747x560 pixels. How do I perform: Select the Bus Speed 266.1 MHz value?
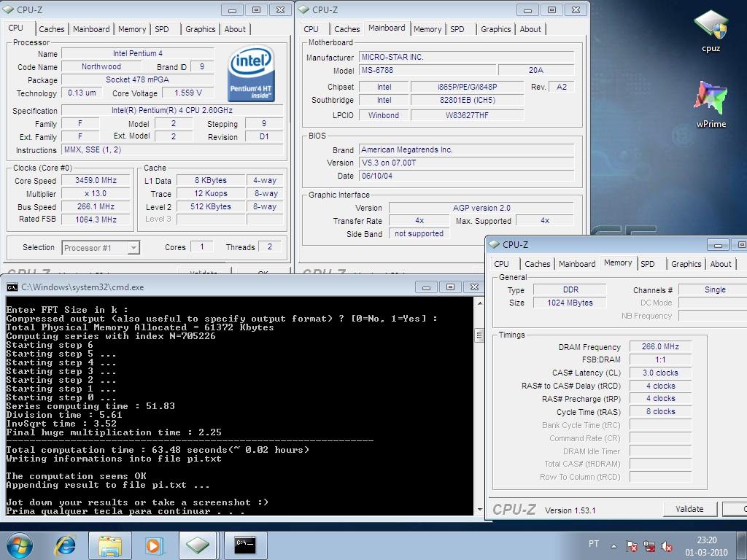click(x=96, y=206)
